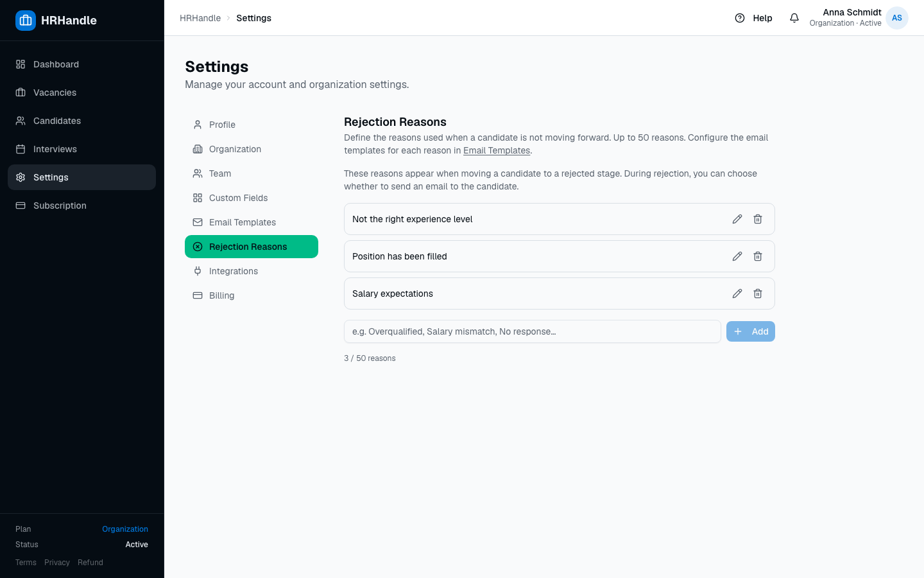The width and height of the screenshot is (924, 578).
Task: Click the Organization plan link
Action: 125,529
